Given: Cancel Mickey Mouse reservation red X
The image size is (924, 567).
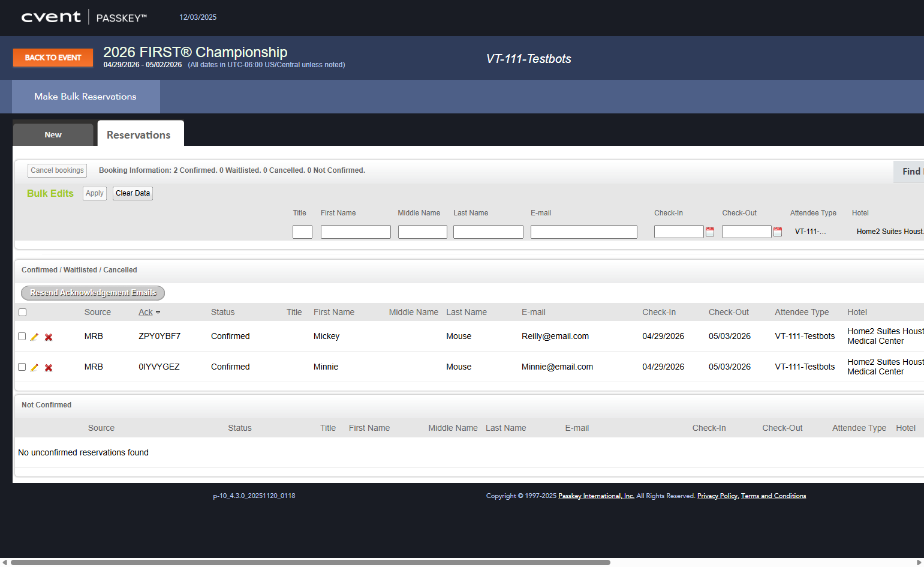Looking at the screenshot, I should click(49, 337).
